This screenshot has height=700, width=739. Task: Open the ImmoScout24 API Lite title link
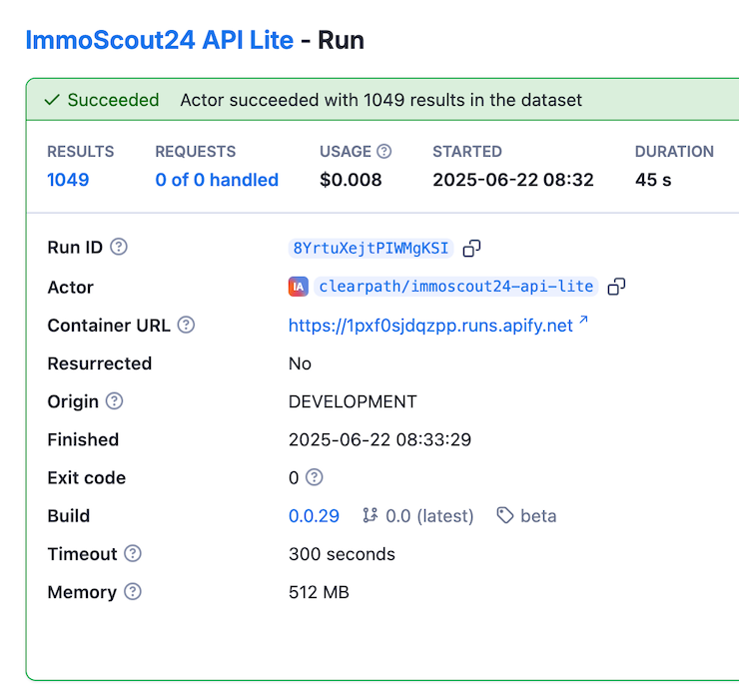[160, 40]
